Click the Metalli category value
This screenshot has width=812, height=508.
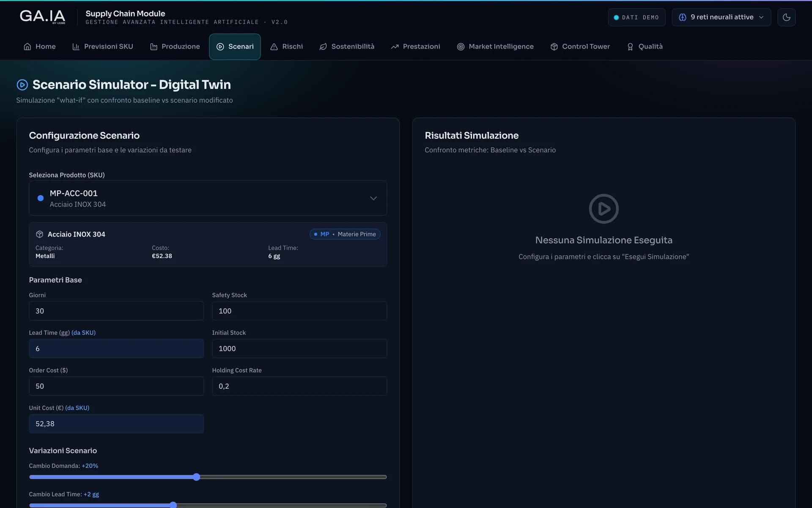tap(45, 256)
